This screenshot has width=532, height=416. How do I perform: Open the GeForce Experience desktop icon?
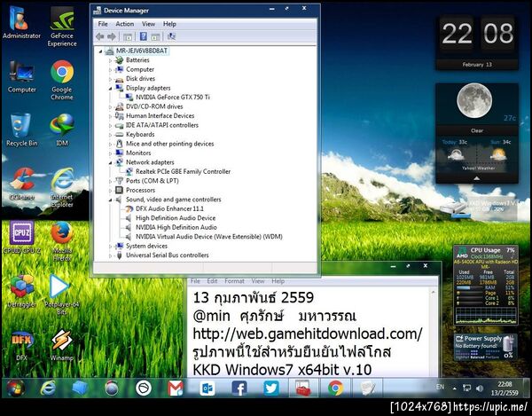[62, 27]
